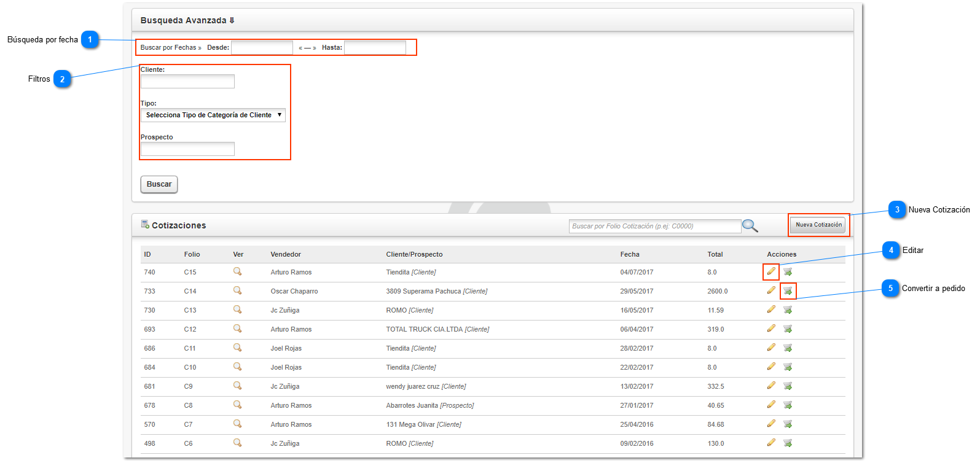Edit quotation C10 with pencil icon
Image resolution: width=980 pixels, height=463 pixels.
pyautogui.click(x=771, y=367)
